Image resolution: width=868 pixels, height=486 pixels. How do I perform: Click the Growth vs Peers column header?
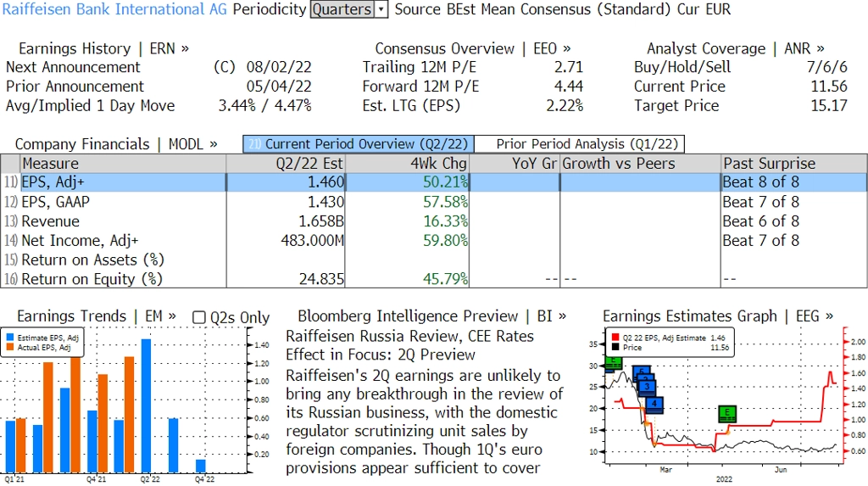click(640, 164)
